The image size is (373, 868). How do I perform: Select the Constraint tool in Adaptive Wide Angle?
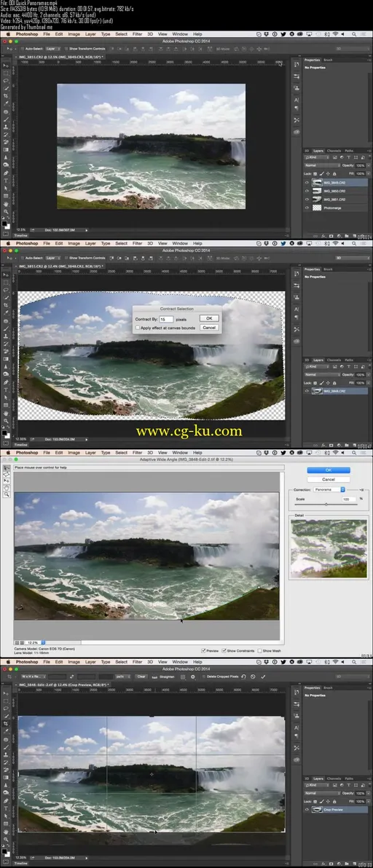point(7,468)
